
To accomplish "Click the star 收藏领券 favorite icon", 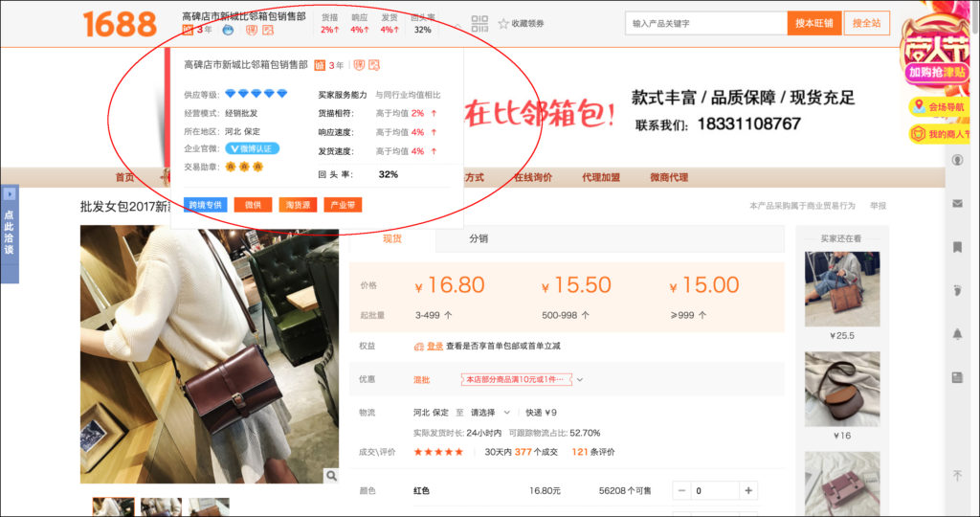I will pyautogui.click(x=504, y=23).
